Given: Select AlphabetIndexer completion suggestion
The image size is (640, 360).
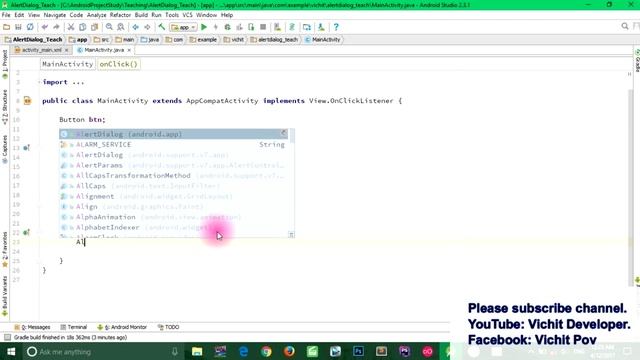Looking at the screenshot, I should pos(173,227).
